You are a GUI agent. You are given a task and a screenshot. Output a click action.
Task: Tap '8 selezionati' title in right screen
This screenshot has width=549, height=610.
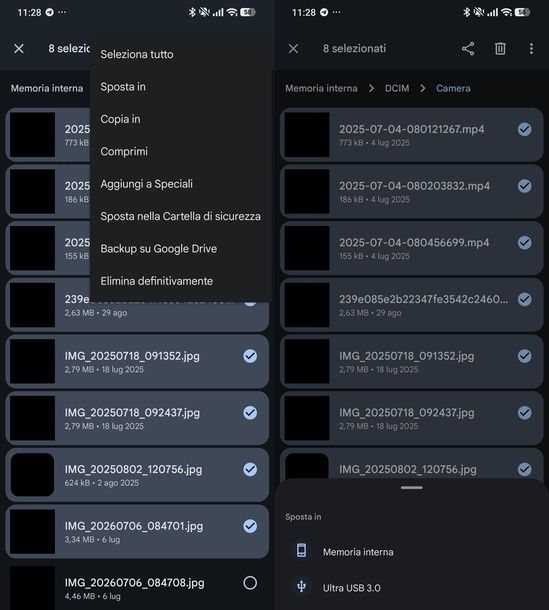point(354,48)
